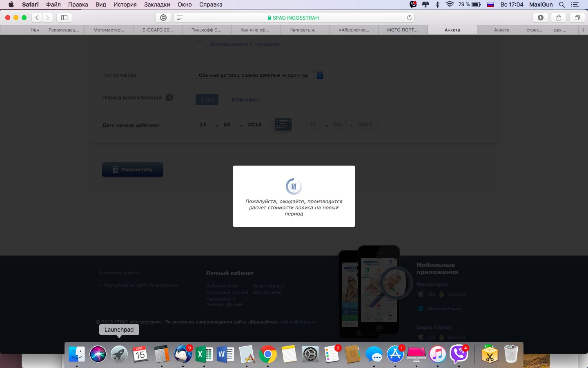Click the info icon beside Период использования
The width and height of the screenshot is (588, 368).
pyautogui.click(x=169, y=98)
